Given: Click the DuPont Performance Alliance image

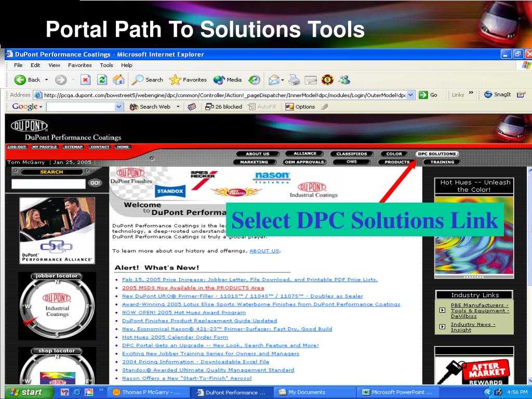Looking at the screenshot, I should pos(57,230).
